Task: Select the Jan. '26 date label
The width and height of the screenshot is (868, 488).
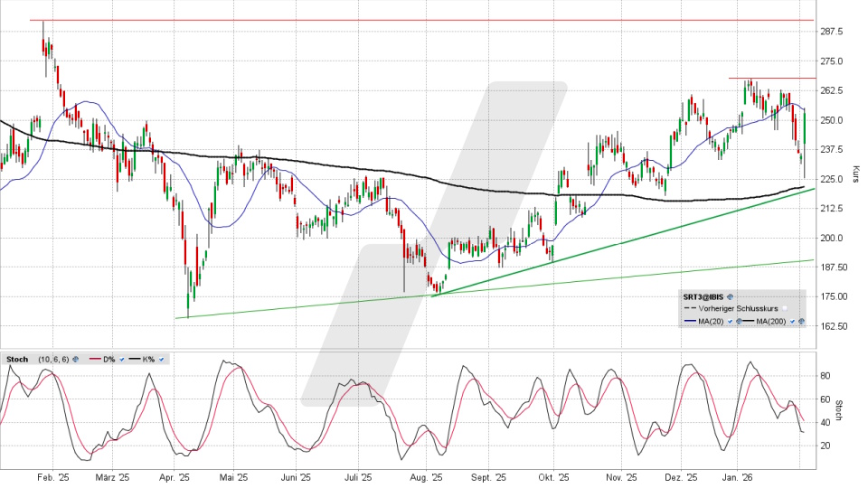Action: pyautogui.click(x=740, y=476)
